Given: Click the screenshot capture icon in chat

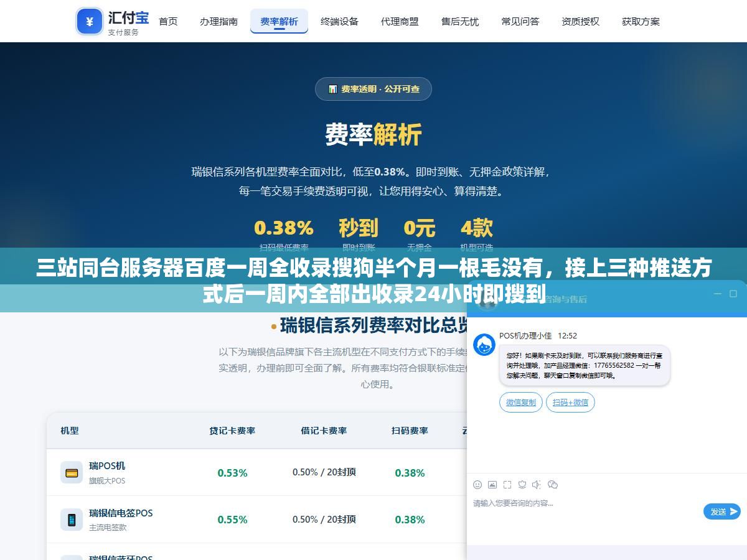Looking at the screenshot, I should tap(507, 484).
